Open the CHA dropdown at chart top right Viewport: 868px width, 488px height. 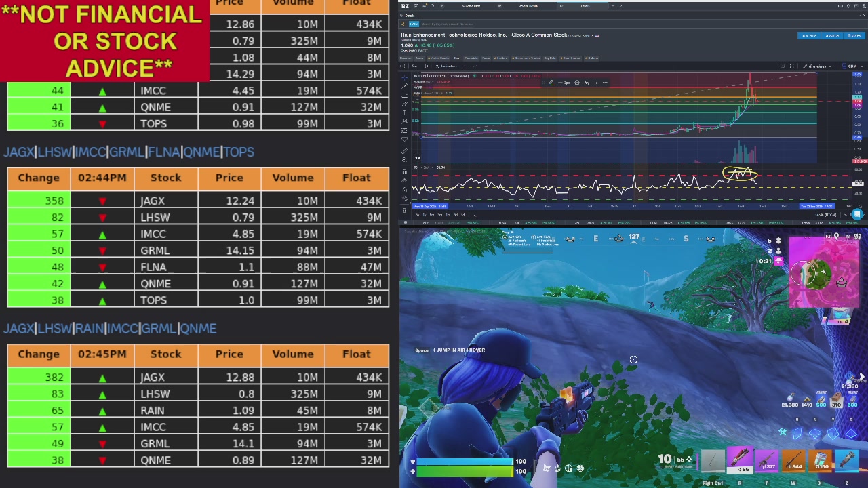coord(854,66)
